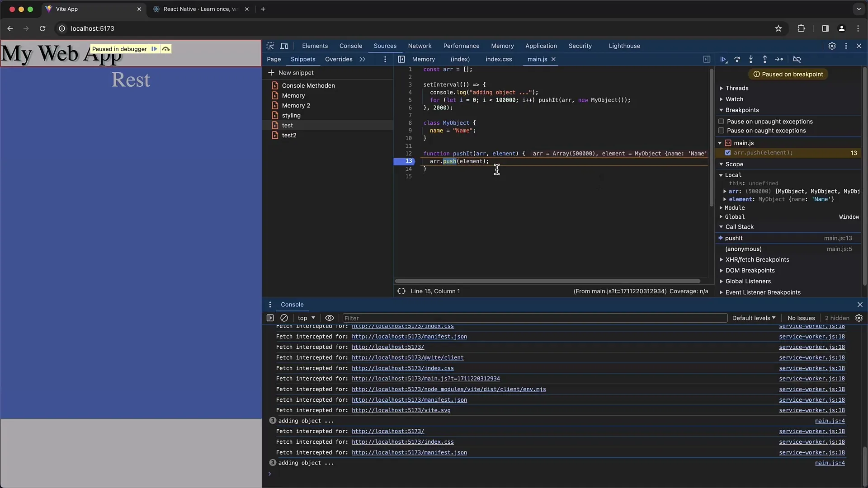868x488 pixels.
Task: Click the Step out of current function icon
Action: point(764,59)
